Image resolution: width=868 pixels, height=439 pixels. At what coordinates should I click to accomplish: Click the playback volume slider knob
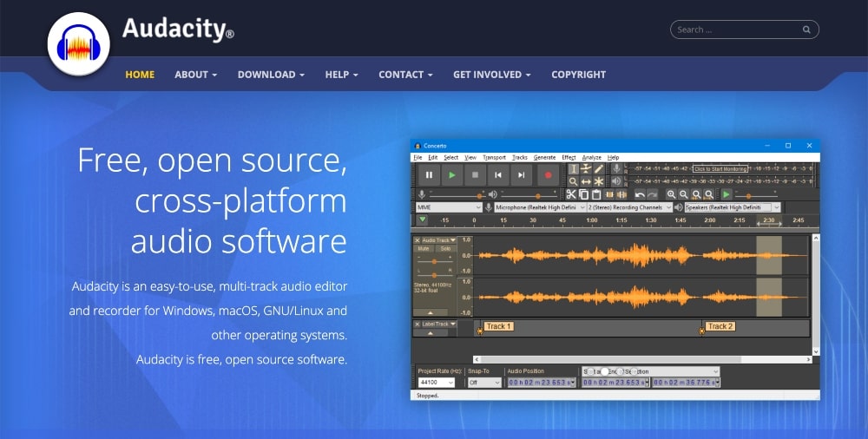pyautogui.click(x=537, y=195)
